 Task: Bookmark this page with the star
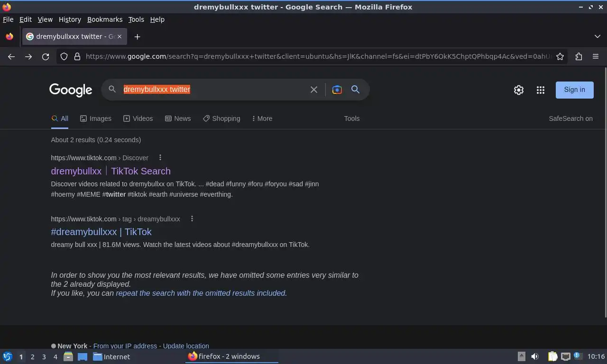560,56
